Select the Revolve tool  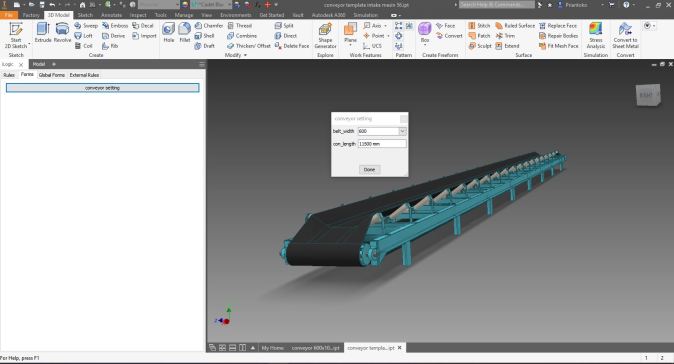tap(62, 33)
